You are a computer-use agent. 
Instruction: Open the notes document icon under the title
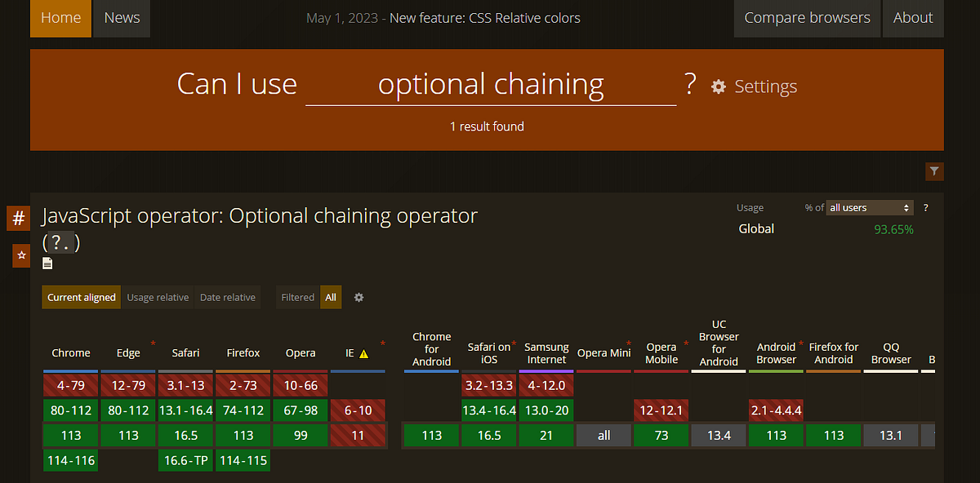pos(47,263)
